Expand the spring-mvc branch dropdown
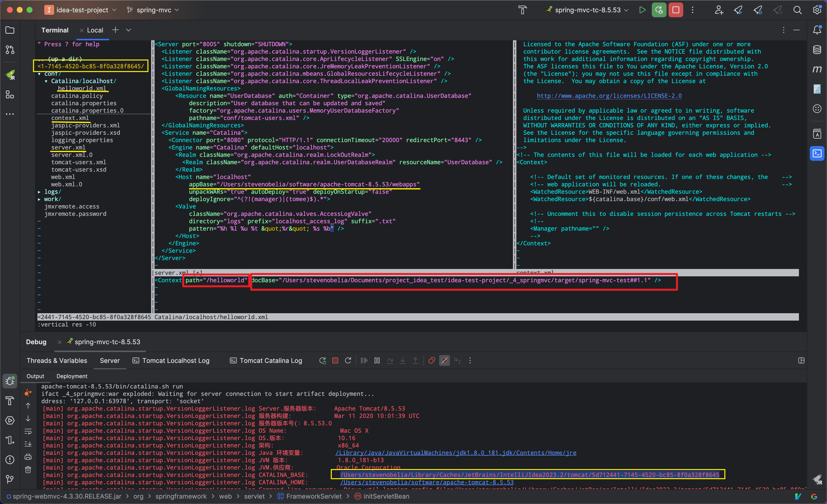This screenshot has width=827, height=504. click(x=153, y=10)
